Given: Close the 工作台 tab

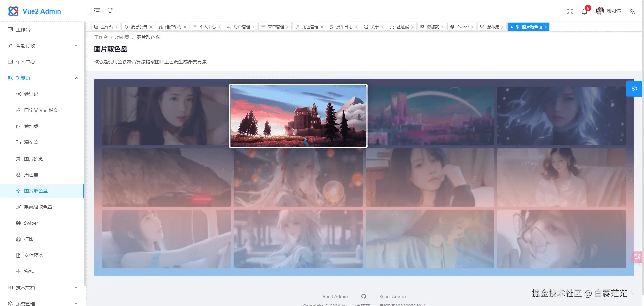Looking at the screenshot, I should click(117, 27).
